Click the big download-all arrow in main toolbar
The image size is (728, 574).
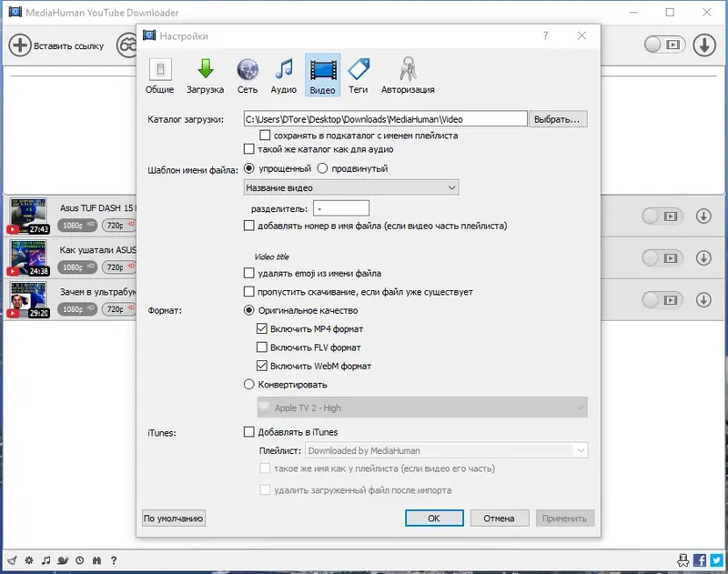[704, 45]
